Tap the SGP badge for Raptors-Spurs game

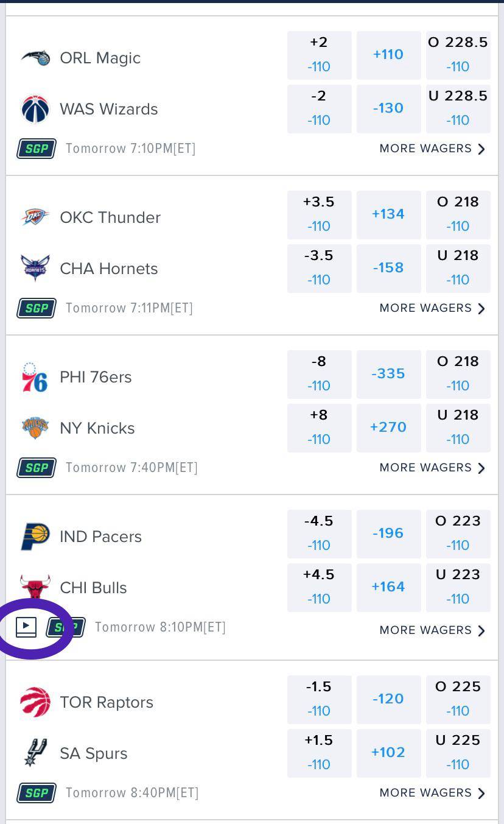(37, 793)
